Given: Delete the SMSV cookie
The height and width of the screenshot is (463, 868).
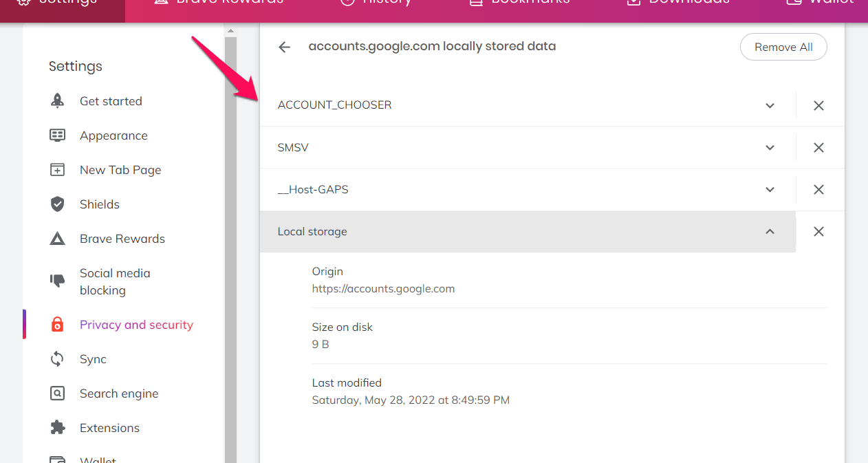Looking at the screenshot, I should coord(818,148).
